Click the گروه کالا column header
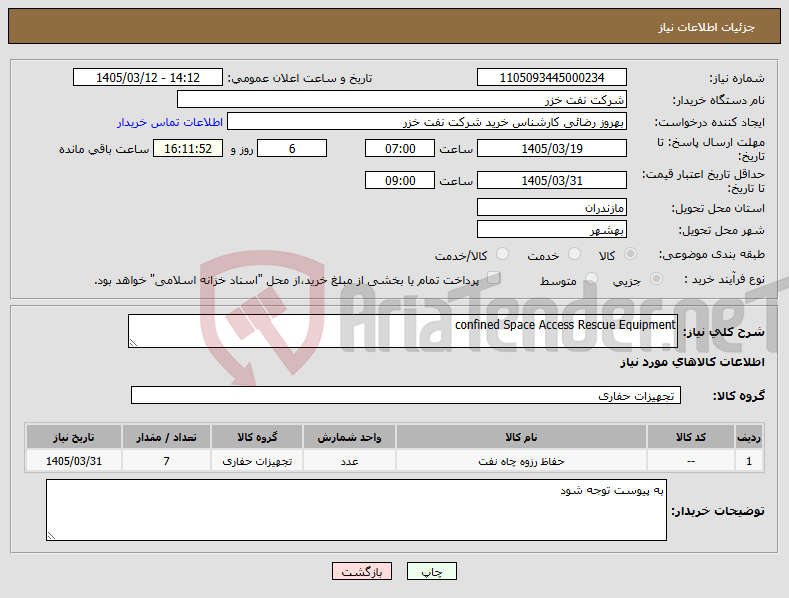Image resolution: width=789 pixels, height=598 pixels. pyautogui.click(x=257, y=437)
